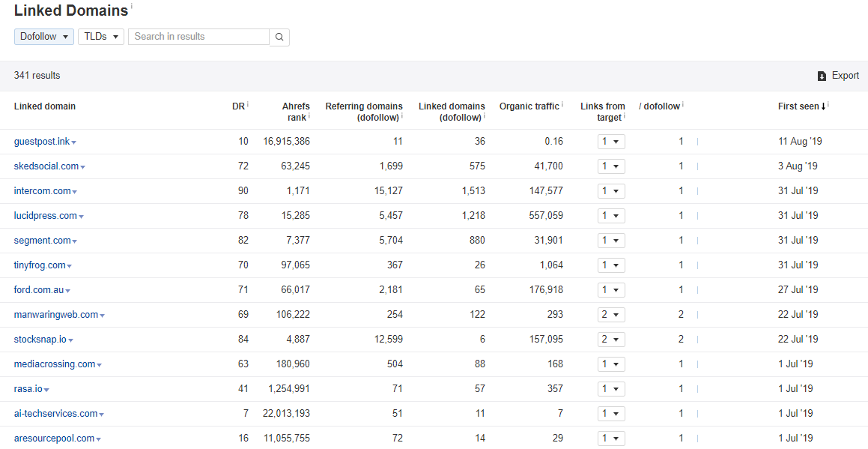868x449 pixels.
Task: Sort by DR column header
Action: click(x=238, y=106)
